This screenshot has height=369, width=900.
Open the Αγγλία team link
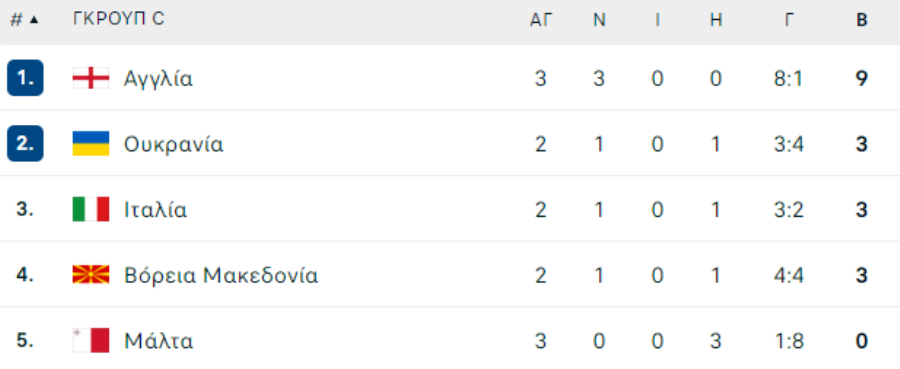tap(158, 79)
